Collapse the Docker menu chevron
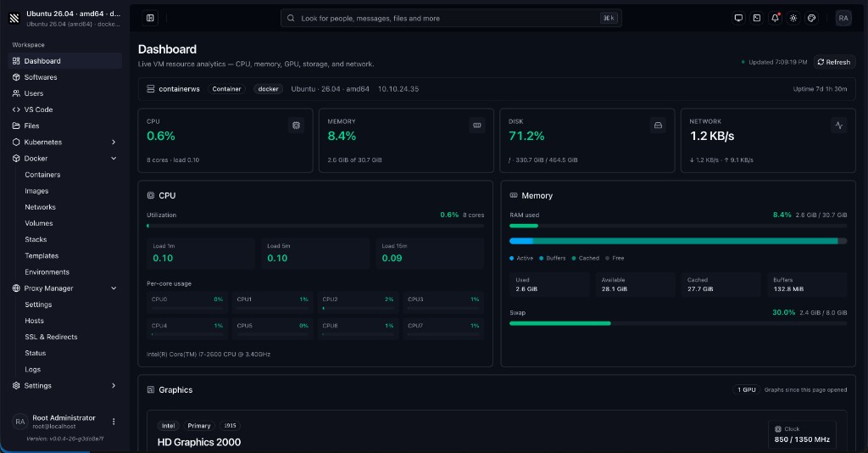The width and height of the screenshot is (868, 453). tap(114, 159)
